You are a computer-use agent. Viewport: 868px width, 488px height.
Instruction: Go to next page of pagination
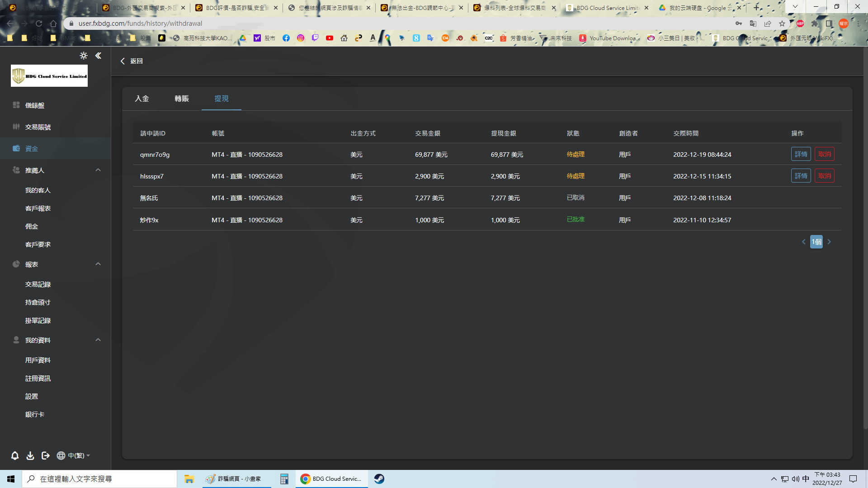829,242
